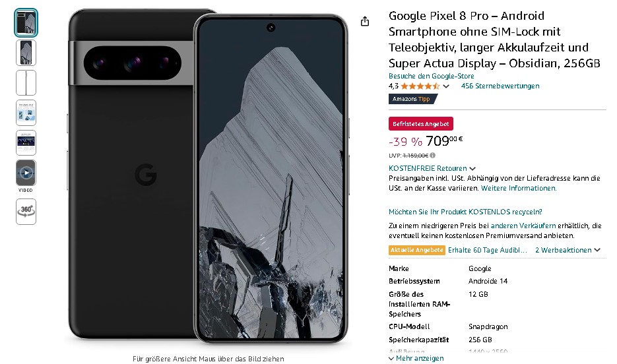Image resolution: width=617 pixels, height=364 pixels.
Task: Select the fourth feature infographic thumbnail
Action: coord(26,113)
